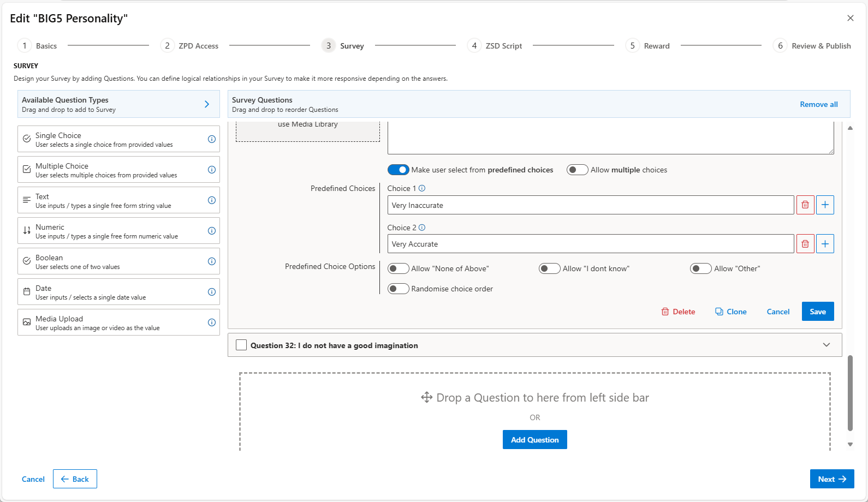Delete the Very Inaccurate choice
This screenshot has width=868, height=502.
coord(805,205)
